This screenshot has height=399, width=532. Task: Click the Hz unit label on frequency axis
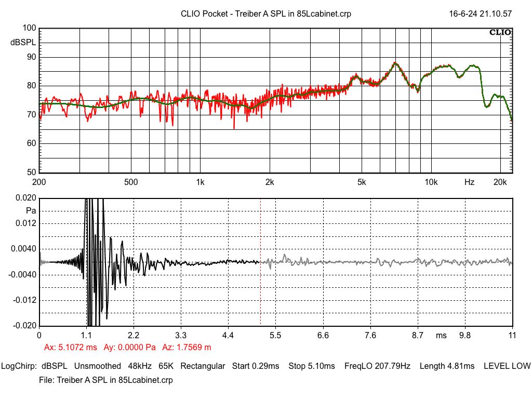point(469,182)
